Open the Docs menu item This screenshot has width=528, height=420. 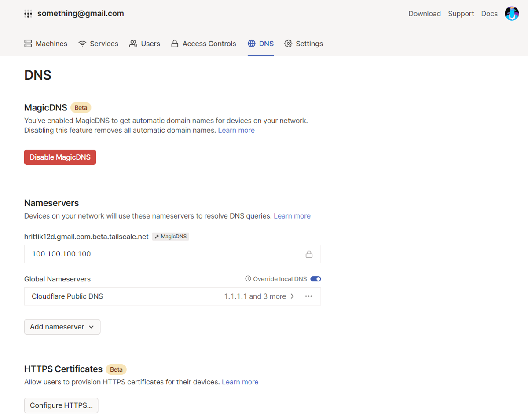[489, 14]
